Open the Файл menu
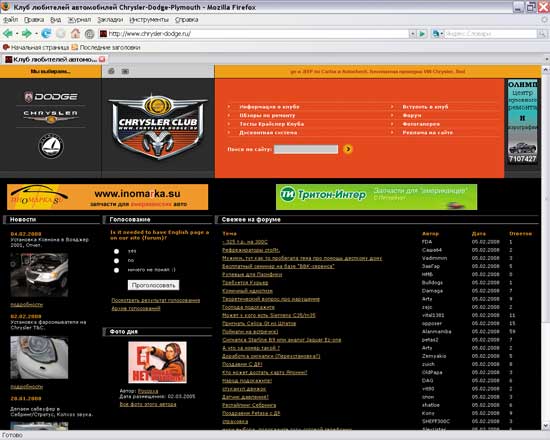This screenshot has height=440, width=550. [11, 20]
